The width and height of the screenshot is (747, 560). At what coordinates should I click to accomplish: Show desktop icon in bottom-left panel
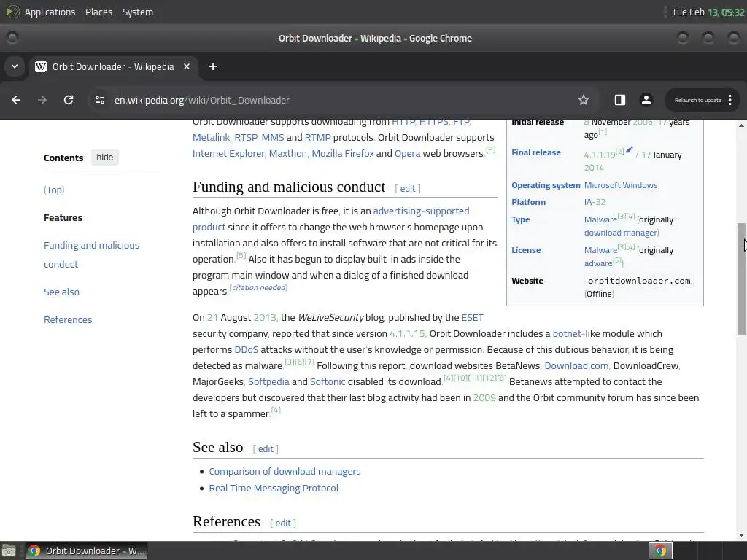pyautogui.click(x=9, y=551)
